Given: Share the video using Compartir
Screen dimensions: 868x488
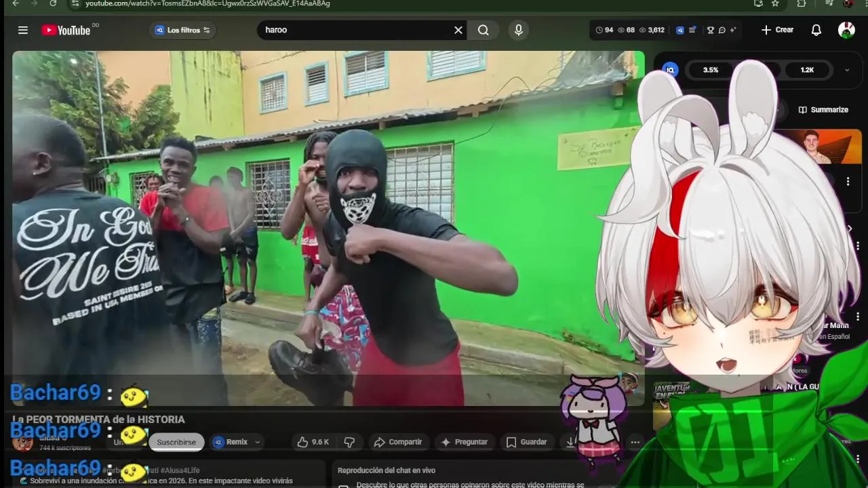Looking at the screenshot, I should 398,442.
